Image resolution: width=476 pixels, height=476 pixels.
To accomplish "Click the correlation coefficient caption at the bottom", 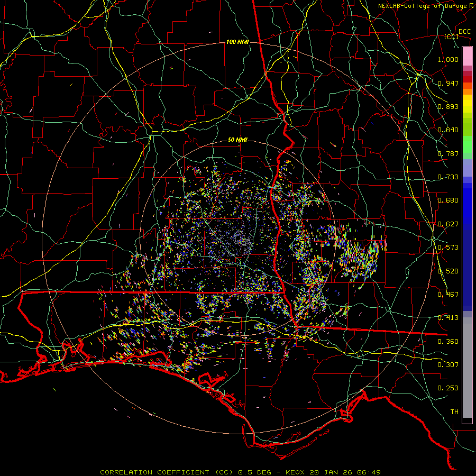I will click(x=240, y=472).
